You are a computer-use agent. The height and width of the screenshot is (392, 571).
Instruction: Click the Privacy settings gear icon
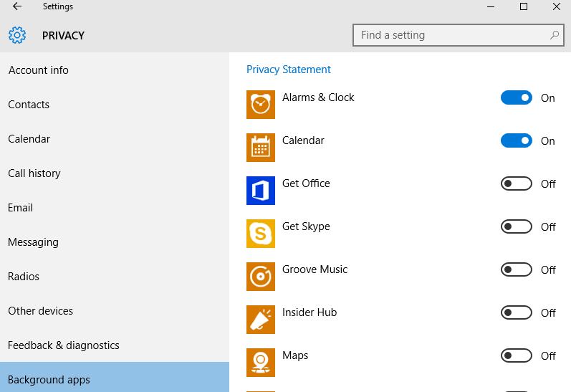point(17,35)
